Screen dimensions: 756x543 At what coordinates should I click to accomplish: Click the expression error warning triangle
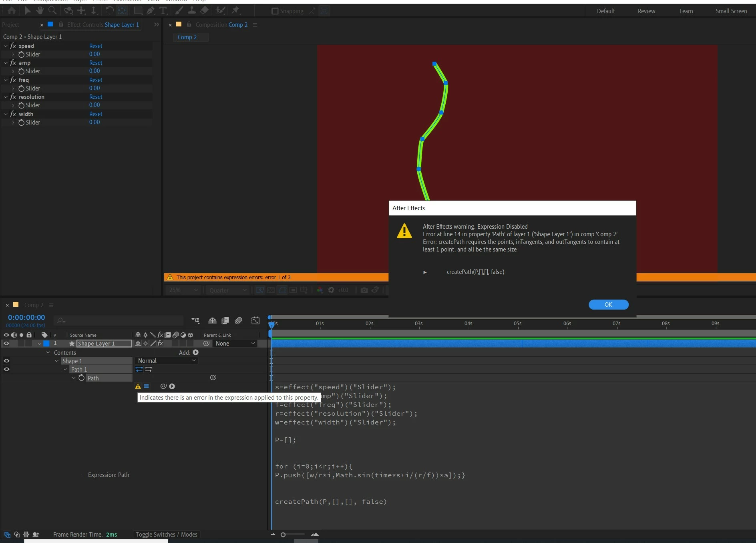(138, 386)
